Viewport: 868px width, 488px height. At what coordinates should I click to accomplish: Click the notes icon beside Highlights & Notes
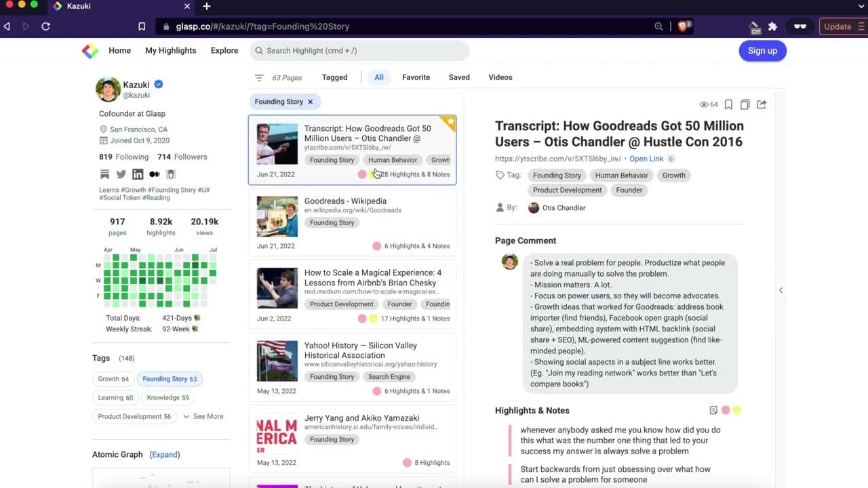pos(713,410)
